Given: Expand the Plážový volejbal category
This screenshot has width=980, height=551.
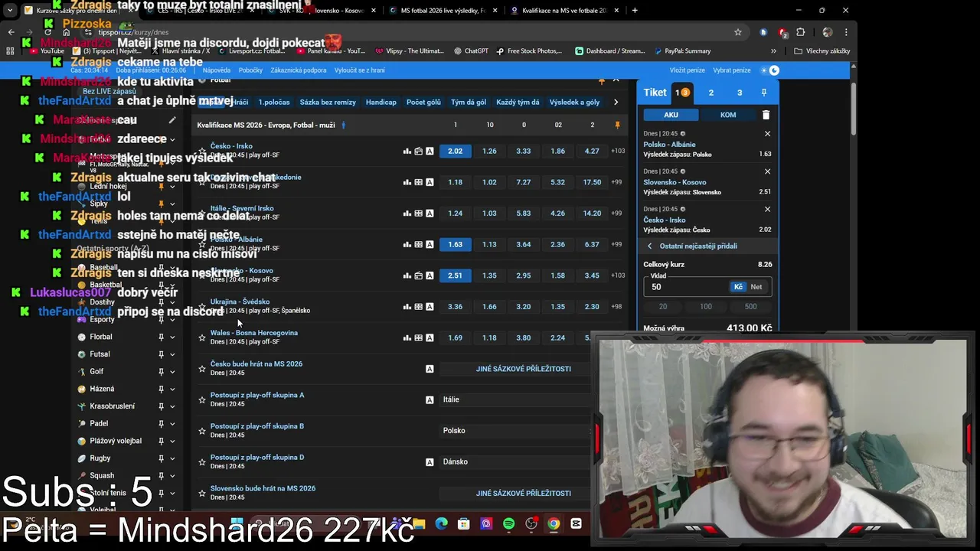Looking at the screenshot, I should (172, 441).
